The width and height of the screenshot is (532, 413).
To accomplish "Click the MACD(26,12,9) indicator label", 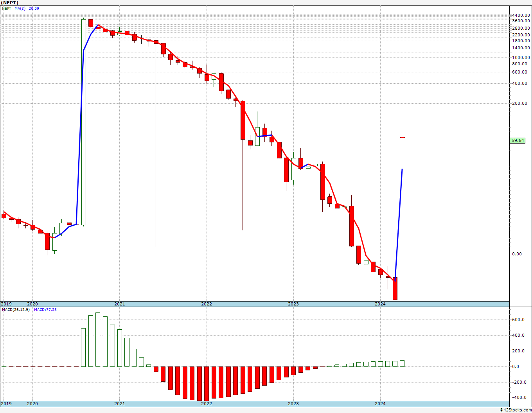I will [x=16, y=310].
